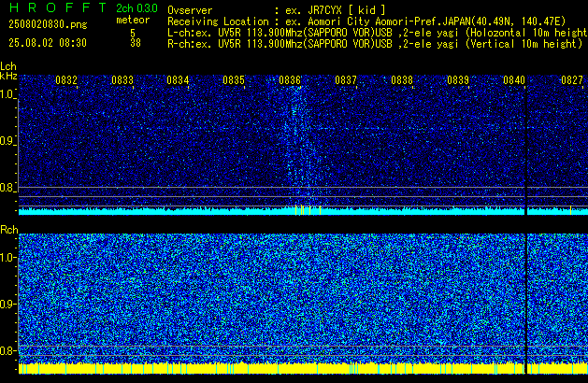Click the R-ch receiver description line

pos(375,44)
